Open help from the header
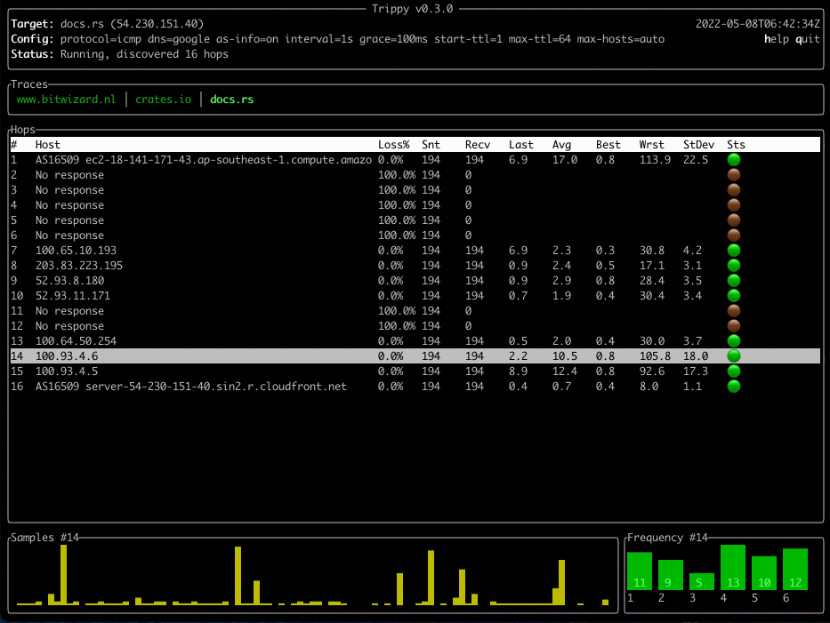 [776, 39]
